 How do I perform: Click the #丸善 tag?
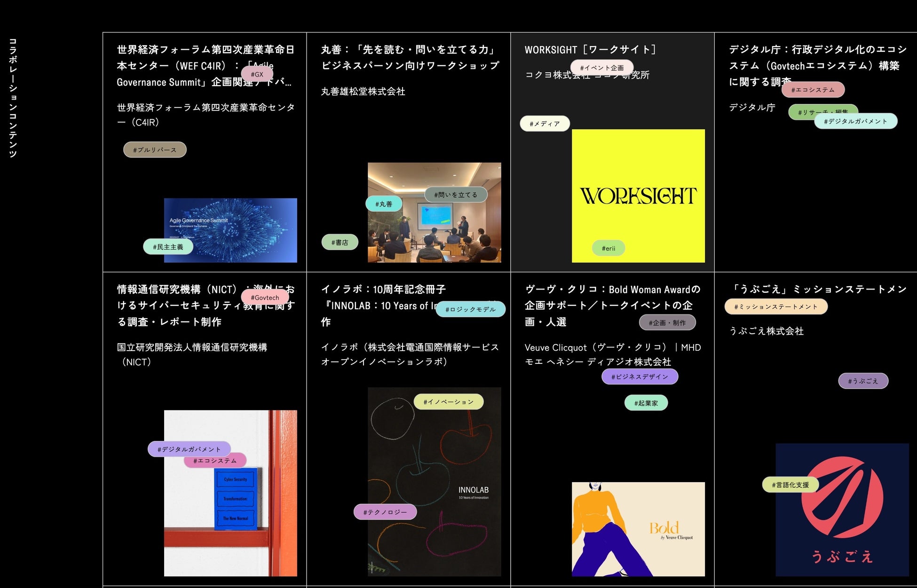(x=384, y=204)
